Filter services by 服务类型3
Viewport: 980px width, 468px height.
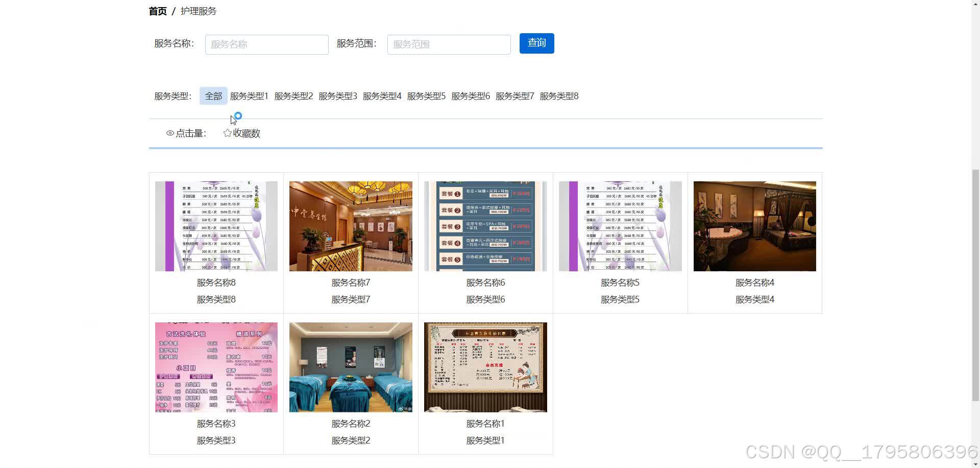point(337,96)
